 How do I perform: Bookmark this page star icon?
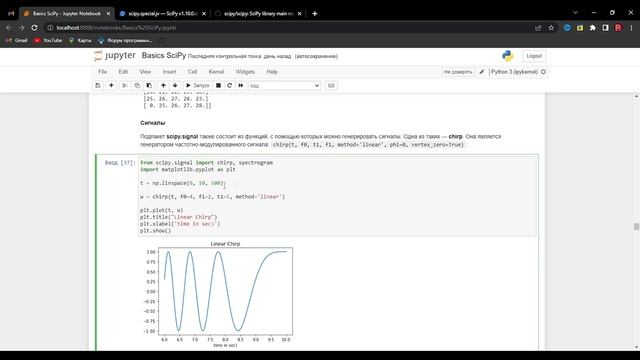tap(551, 28)
